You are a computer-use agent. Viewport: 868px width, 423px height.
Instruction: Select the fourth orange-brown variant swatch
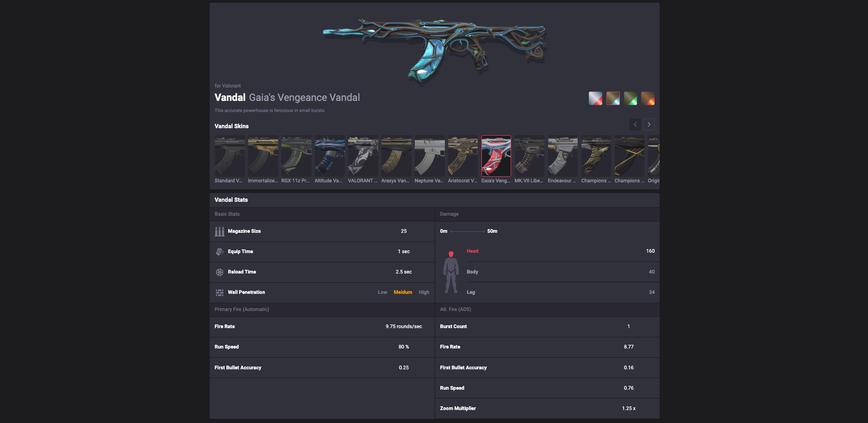tap(648, 98)
